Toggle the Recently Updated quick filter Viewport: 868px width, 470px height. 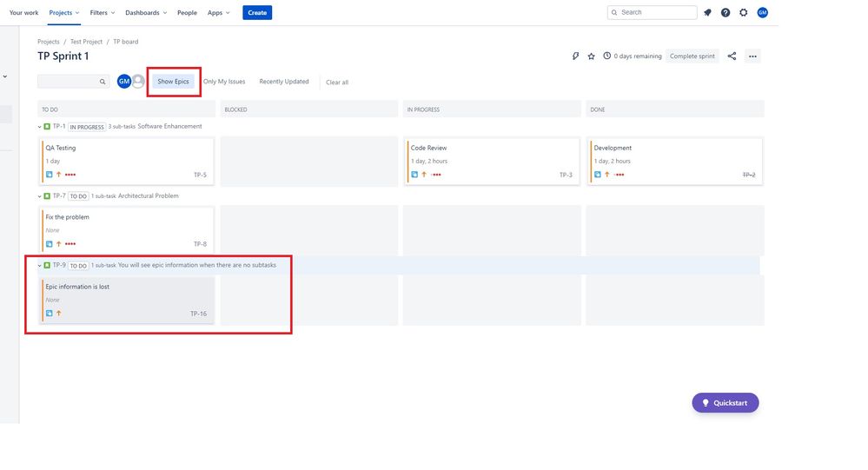tap(284, 82)
